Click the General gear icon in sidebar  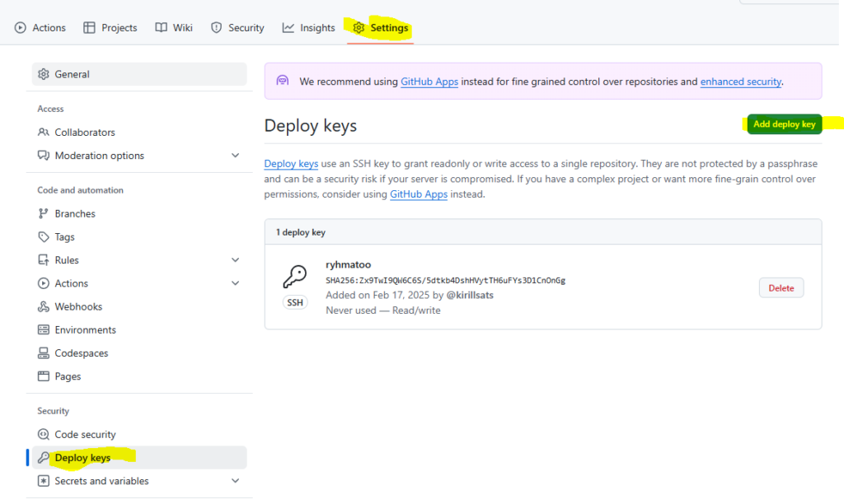tap(44, 74)
